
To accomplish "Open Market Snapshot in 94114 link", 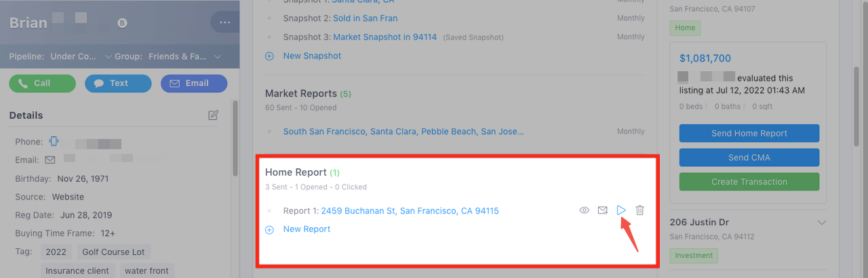I will point(385,37).
